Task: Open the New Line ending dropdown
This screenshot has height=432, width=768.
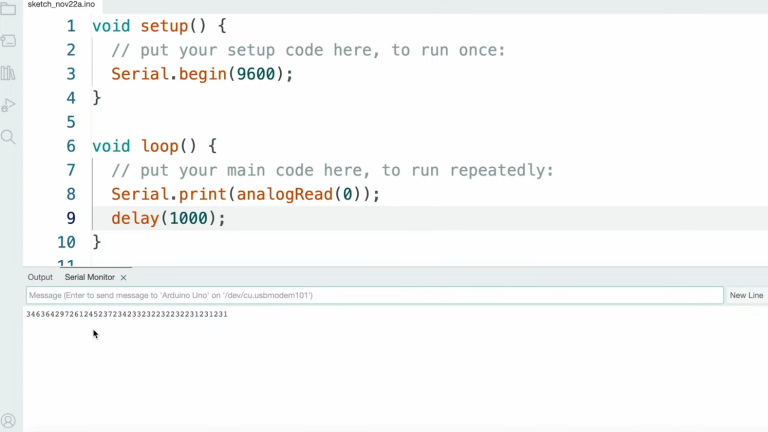Action: (746, 295)
